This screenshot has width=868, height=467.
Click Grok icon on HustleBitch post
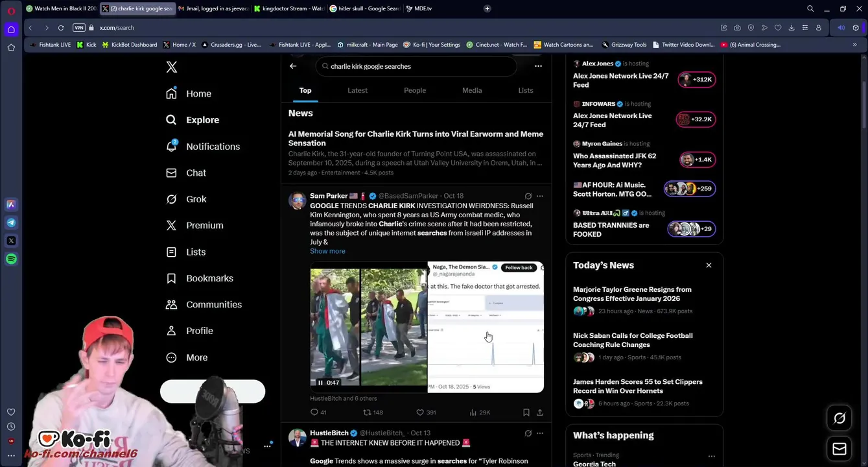528,433
